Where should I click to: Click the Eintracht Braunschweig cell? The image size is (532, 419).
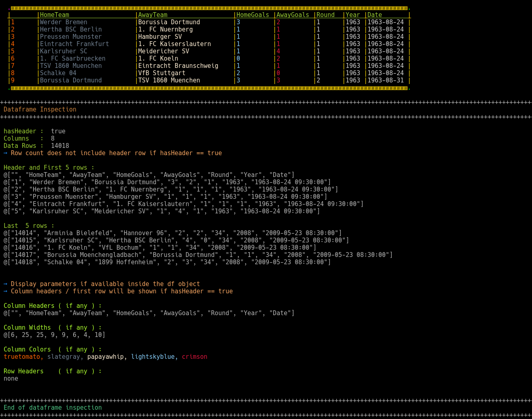tap(178, 66)
